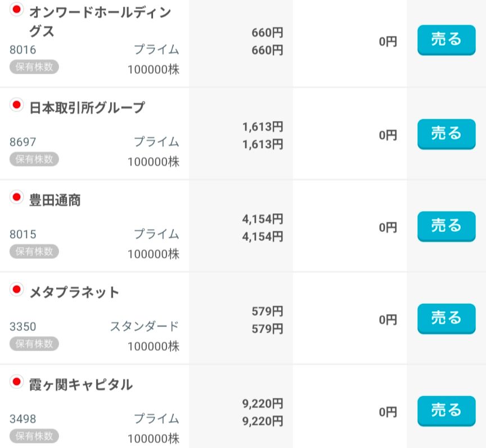Screen dimensions: 486x448
Task: Open 日本取引所グループ stock details
Action: tap(87, 107)
